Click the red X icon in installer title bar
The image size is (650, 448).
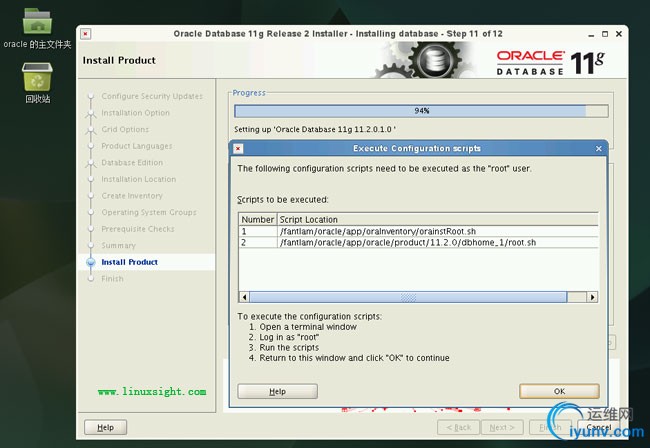coord(86,34)
